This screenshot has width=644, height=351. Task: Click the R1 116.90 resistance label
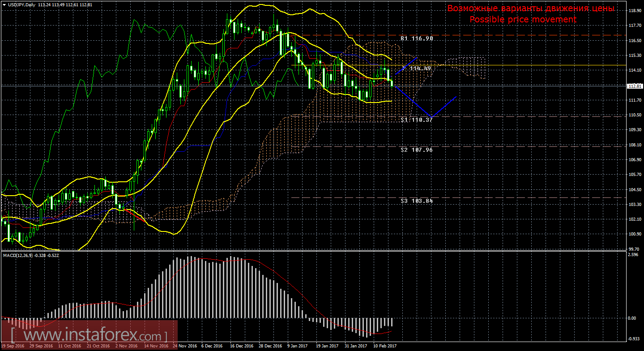(417, 39)
